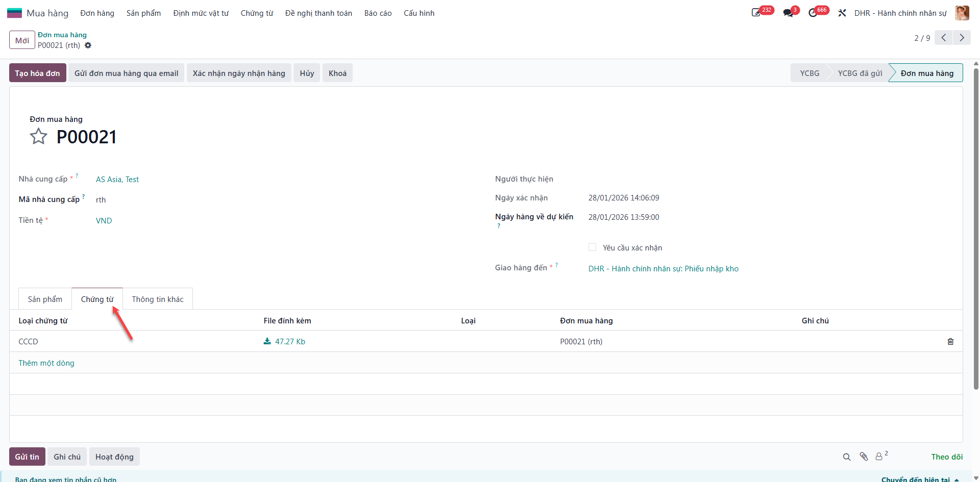Click Thêm một dòng link

(x=46, y=363)
